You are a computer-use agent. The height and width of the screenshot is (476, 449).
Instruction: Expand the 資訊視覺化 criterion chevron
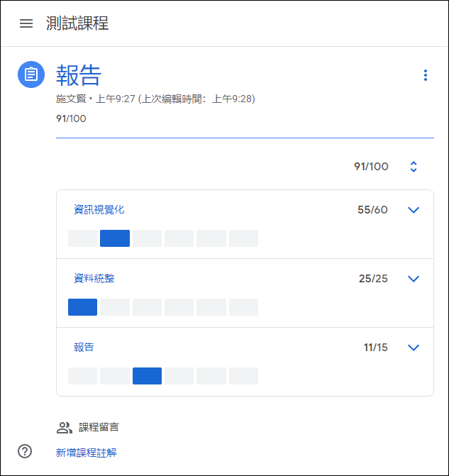413,210
